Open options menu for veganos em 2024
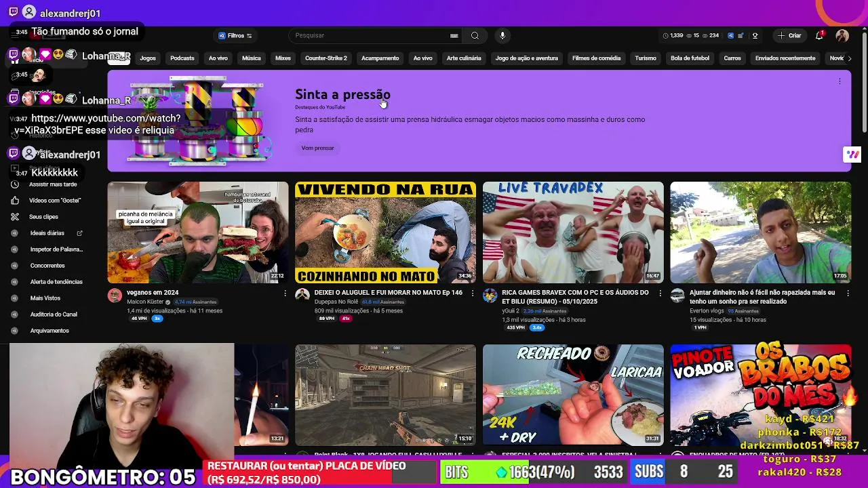 tap(285, 293)
